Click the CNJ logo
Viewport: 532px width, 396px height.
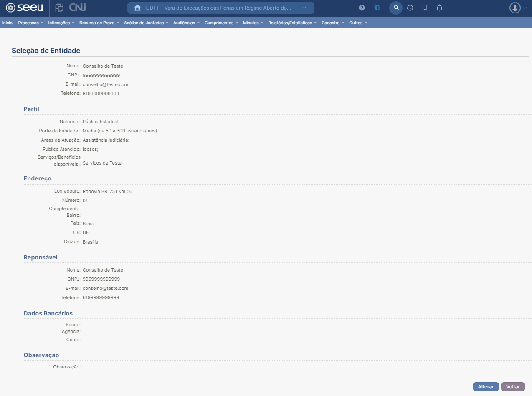78,8
